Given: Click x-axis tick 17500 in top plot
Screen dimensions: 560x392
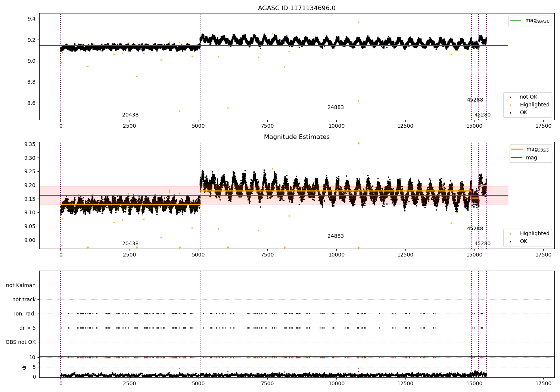Looking at the screenshot, I should point(543,126).
